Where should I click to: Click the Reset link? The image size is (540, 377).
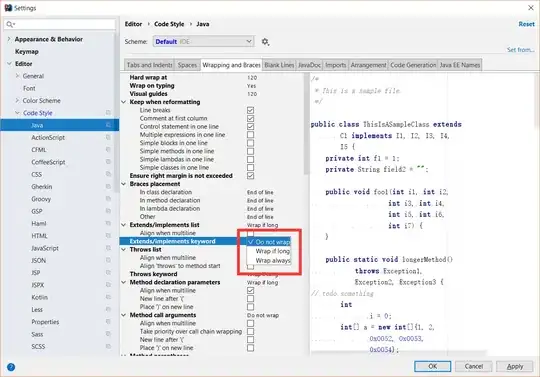click(x=527, y=24)
